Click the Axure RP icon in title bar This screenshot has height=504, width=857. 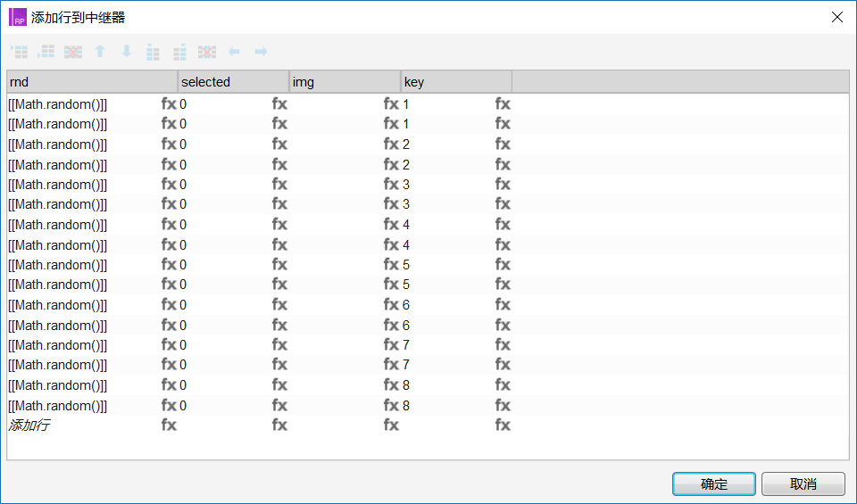[18, 18]
